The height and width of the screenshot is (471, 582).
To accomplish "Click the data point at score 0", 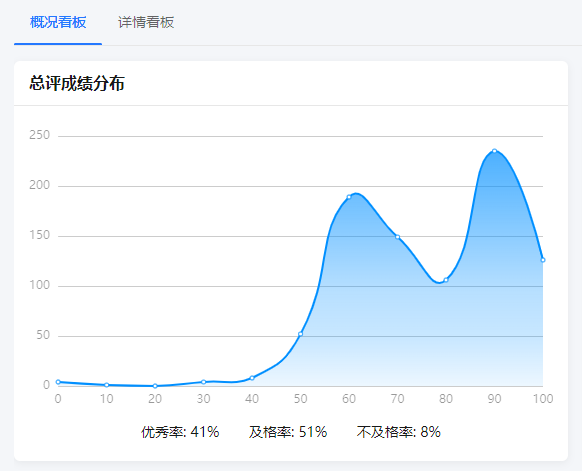I will click(58, 382).
